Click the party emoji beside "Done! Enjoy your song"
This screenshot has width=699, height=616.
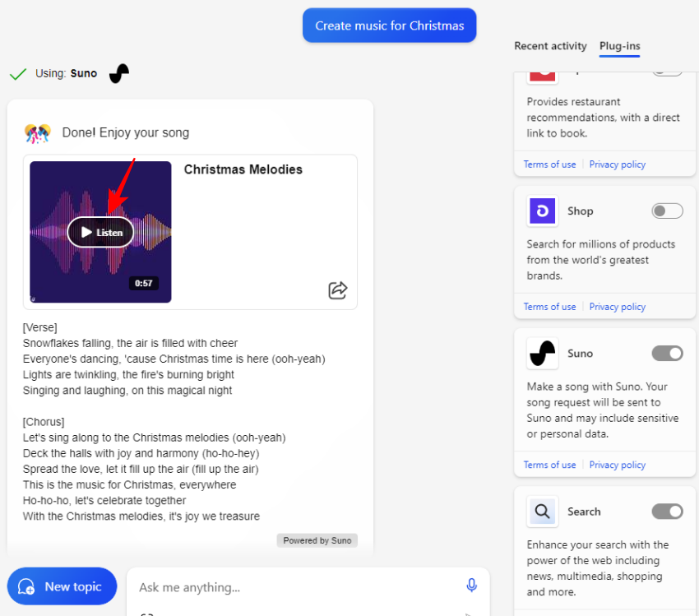point(38,132)
